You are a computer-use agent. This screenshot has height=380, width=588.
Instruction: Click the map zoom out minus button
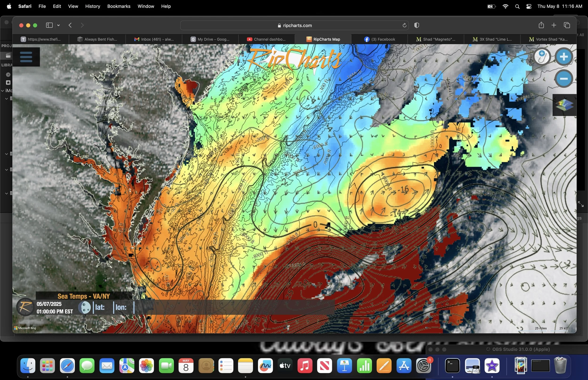[564, 79]
